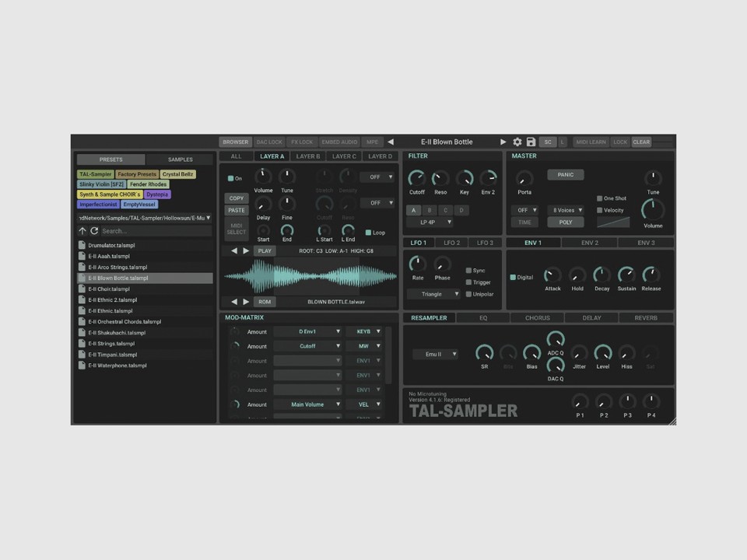Adjust the velocity curve slope display
Image resolution: width=747 pixels, height=560 pixels.
pos(613,222)
